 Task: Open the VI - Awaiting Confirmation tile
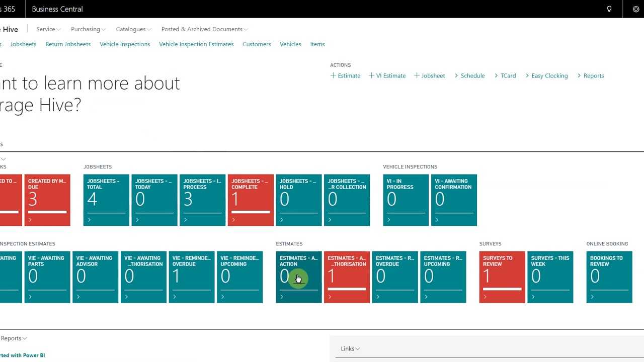pyautogui.click(x=454, y=200)
